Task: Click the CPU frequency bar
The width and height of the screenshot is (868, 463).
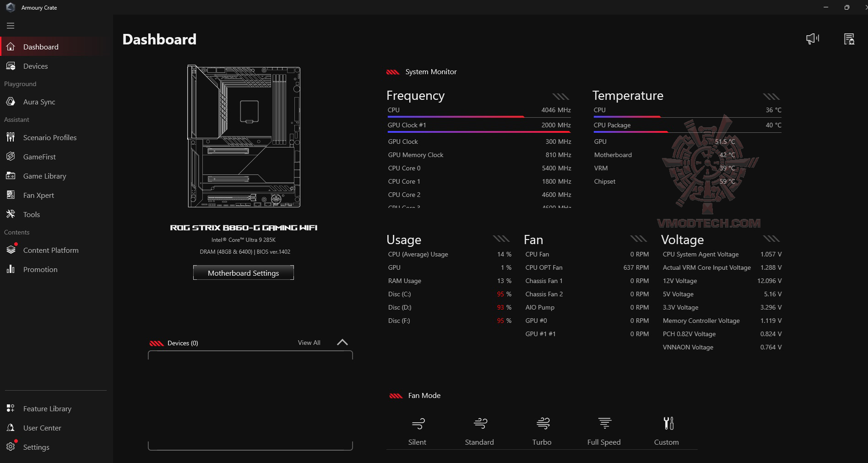Action: tap(479, 117)
